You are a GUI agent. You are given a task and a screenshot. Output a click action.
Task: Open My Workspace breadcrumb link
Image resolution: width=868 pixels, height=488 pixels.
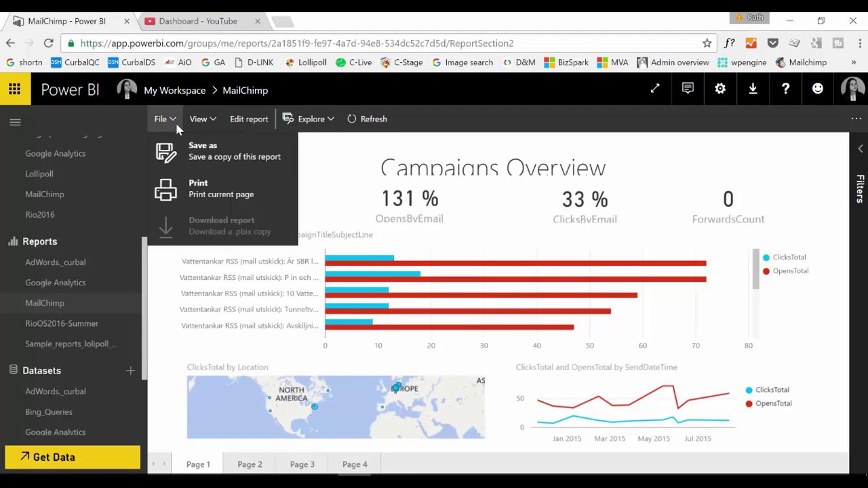pyautogui.click(x=174, y=90)
